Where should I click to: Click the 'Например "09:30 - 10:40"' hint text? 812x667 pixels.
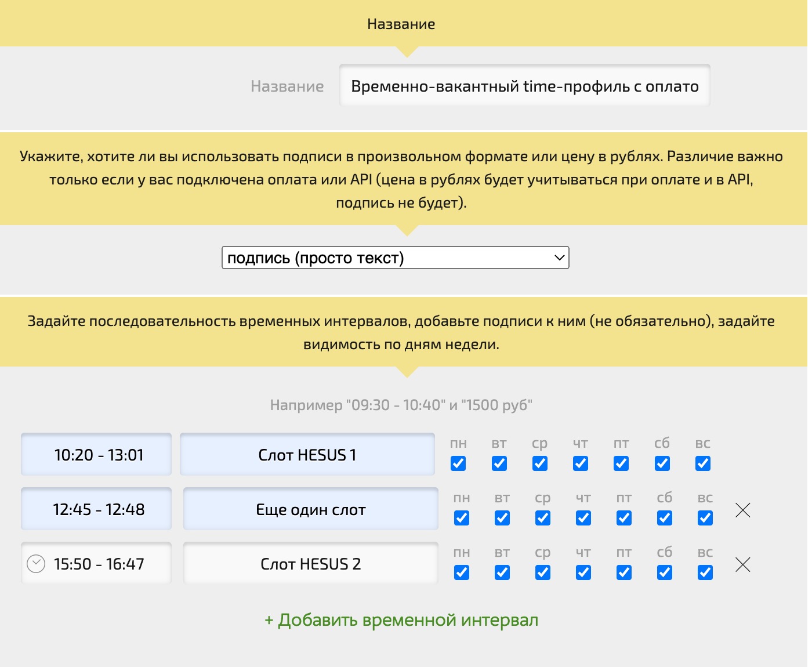tap(401, 405)
